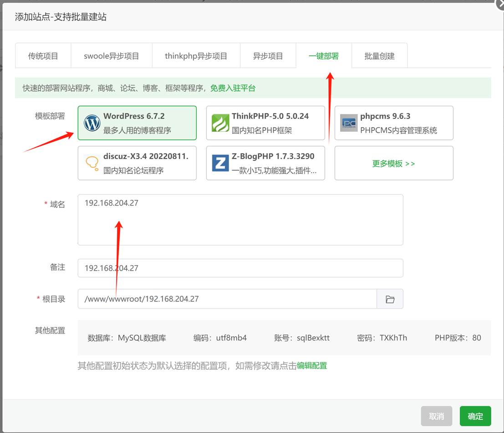Viewport: 504px width, 433px height.
Task: Click the 免费入驻平台 link
Action: click(233, 88)
